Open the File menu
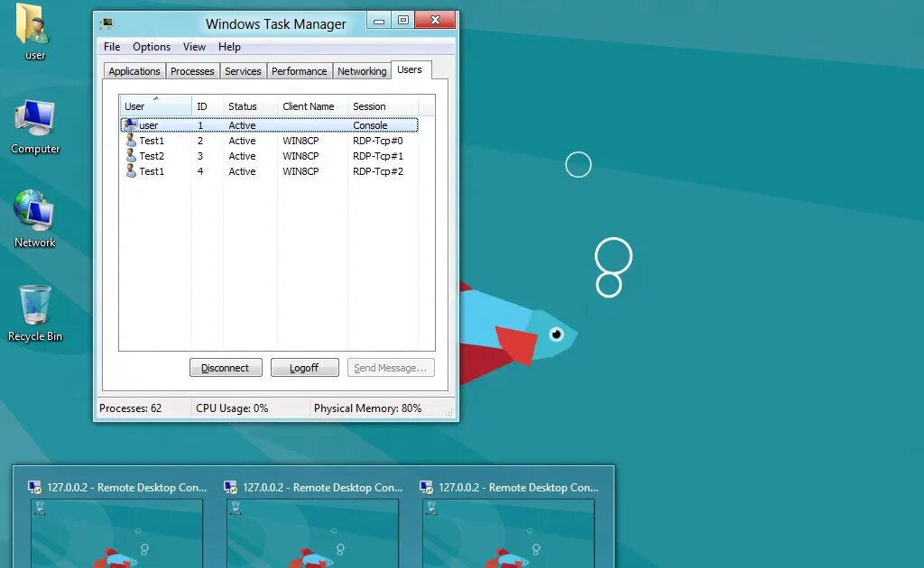Viewport: 924px width, 568px height. (x=111, y=47)
